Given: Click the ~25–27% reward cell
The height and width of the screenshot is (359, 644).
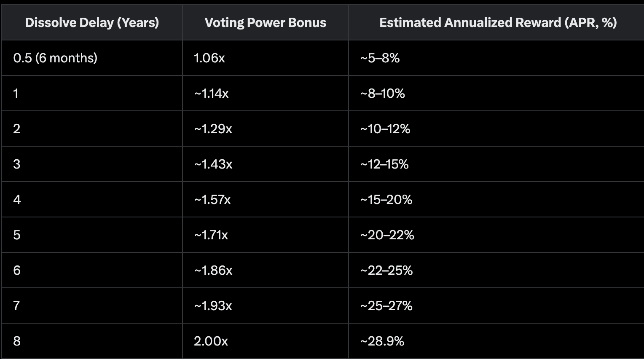Looking at the screenshot, I should pos(496,305).
